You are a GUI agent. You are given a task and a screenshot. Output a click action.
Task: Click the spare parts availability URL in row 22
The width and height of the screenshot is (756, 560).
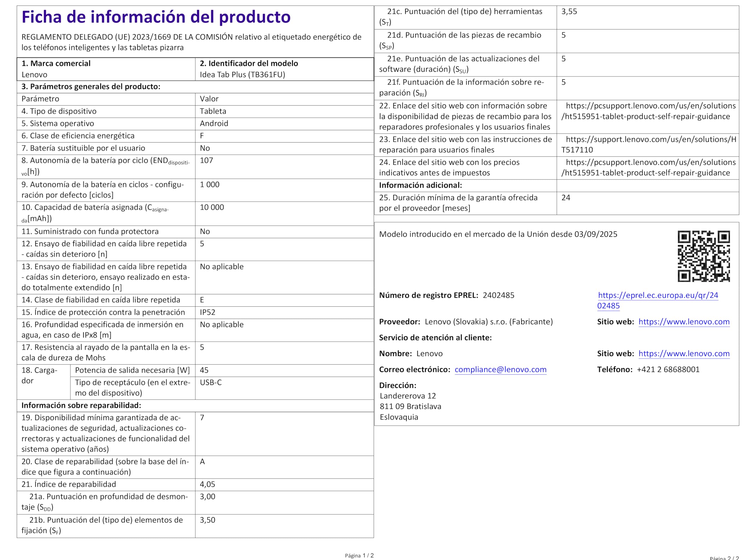[x=648, y=111]
